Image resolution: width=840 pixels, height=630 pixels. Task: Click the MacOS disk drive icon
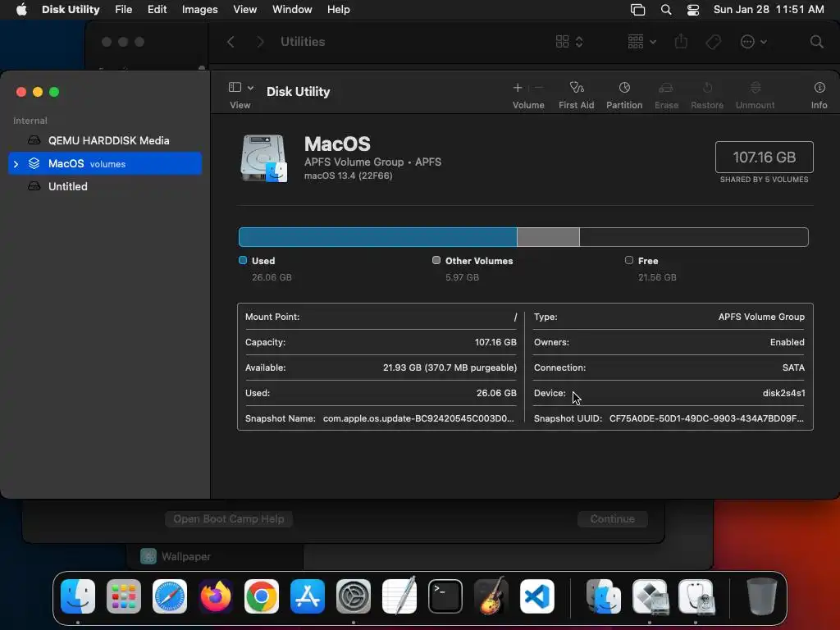(263, 158)
